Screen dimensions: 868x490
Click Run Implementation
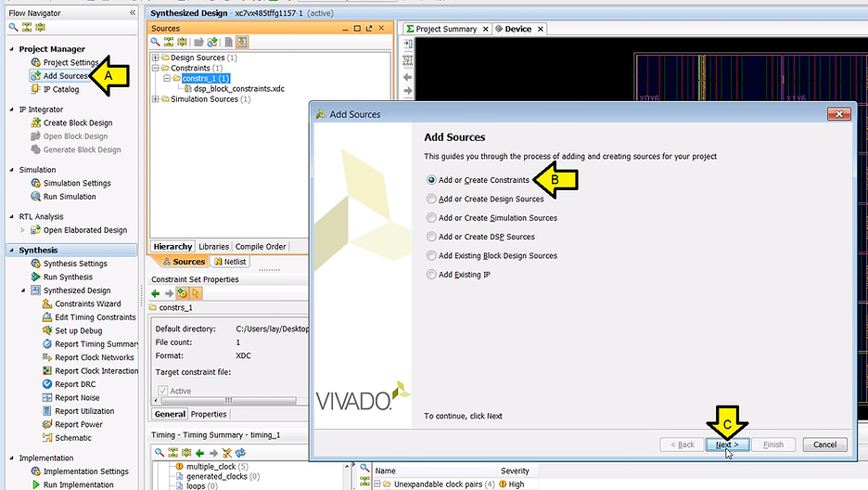coord(78,484)
